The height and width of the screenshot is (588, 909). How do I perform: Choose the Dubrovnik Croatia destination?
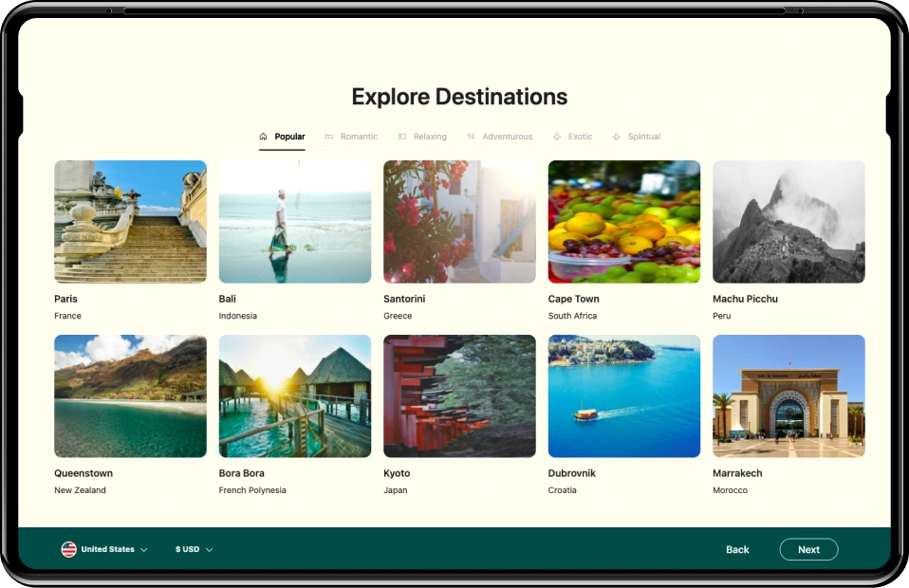point(623,395)
